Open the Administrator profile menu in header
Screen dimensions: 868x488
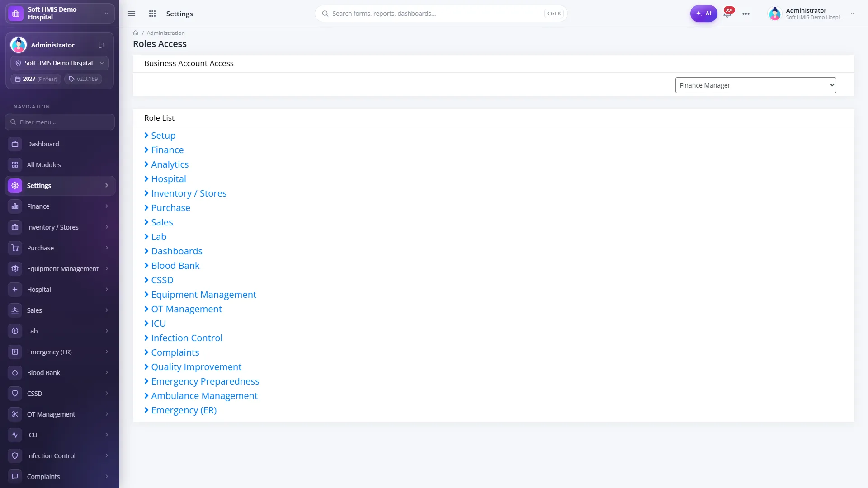coord(811,14)
